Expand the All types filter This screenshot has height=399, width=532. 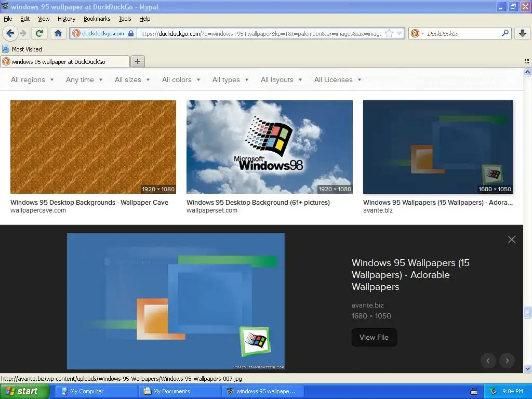(230, 79)
